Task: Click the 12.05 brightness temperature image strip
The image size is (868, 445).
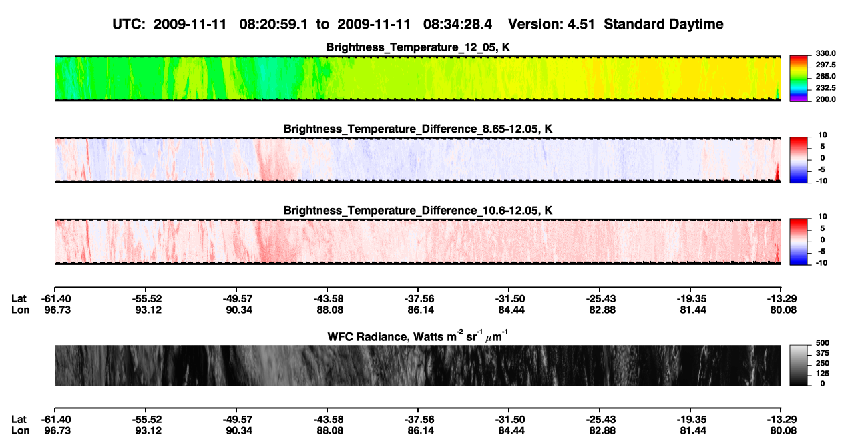Action: pos(418,79)
